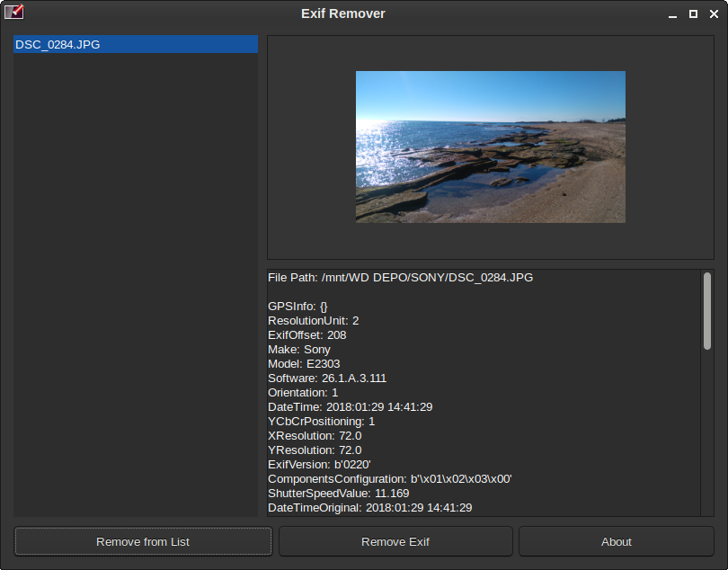Viewport: 728px width, 570px height.
Task: Click the XResolution: 72.0 line
Action: pyautogui.click(x=315, y=436)
